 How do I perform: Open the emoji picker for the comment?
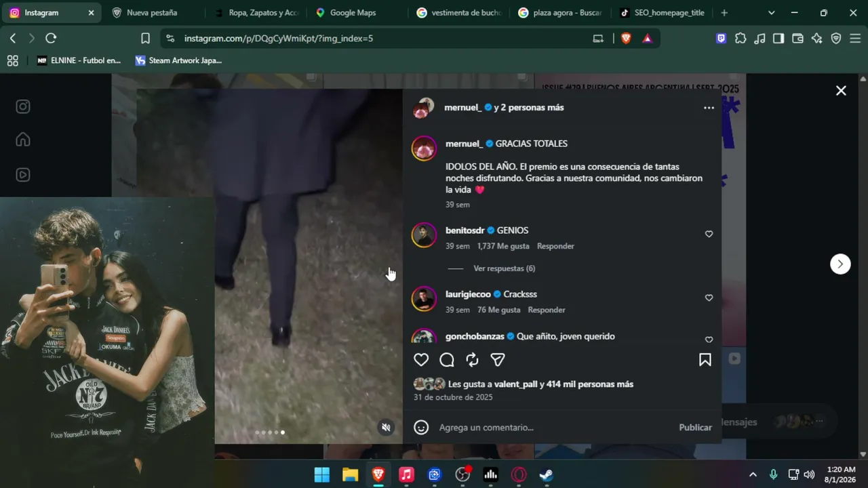click(x=421, y=428)
